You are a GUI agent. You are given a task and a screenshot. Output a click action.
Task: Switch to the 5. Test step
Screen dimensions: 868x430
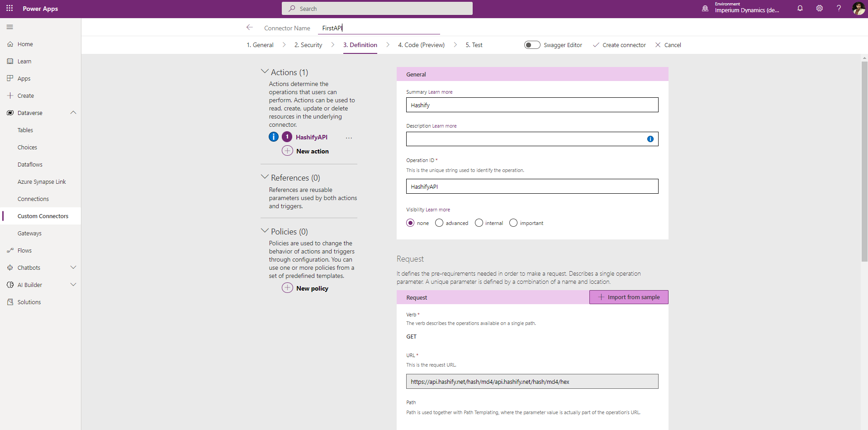click(474, 45)
